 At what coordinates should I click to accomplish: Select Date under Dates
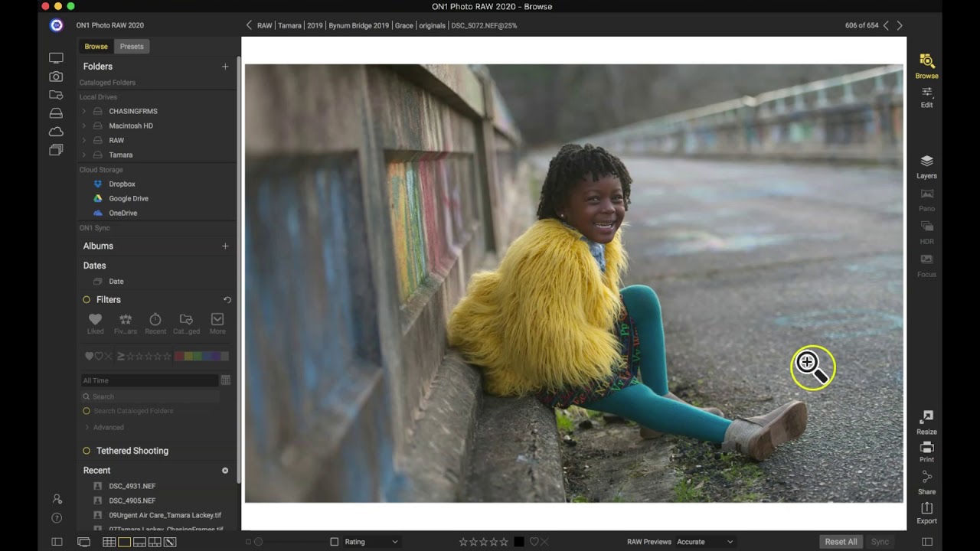[x=116, y=282]
